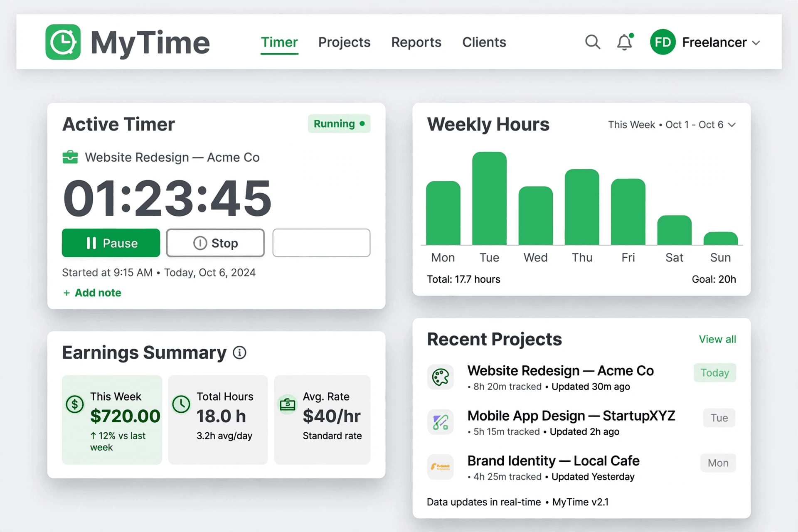
Task: Open notifications via the bell icon
Action: coord(625,42)
